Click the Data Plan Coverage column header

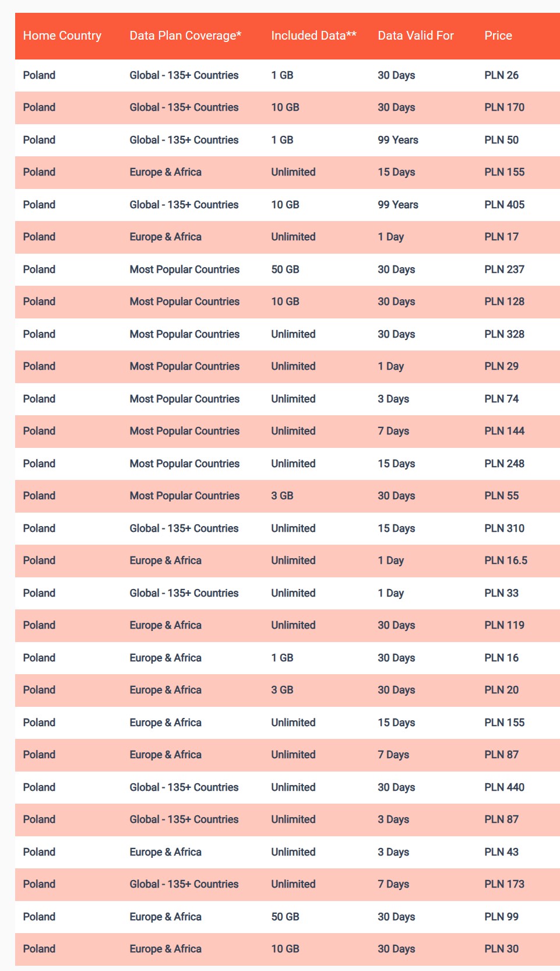pyautogui.click(x=185, y=36)
